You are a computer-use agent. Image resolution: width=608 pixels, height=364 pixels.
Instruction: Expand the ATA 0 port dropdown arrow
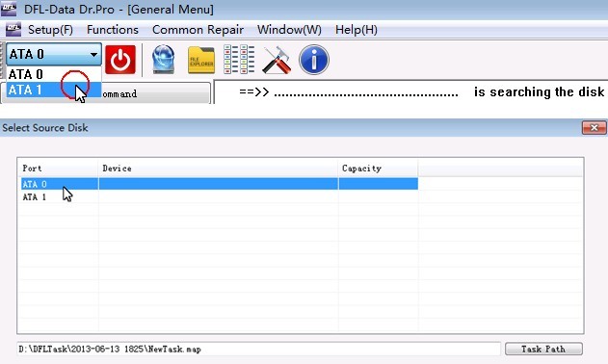click(x=93, y=54)
